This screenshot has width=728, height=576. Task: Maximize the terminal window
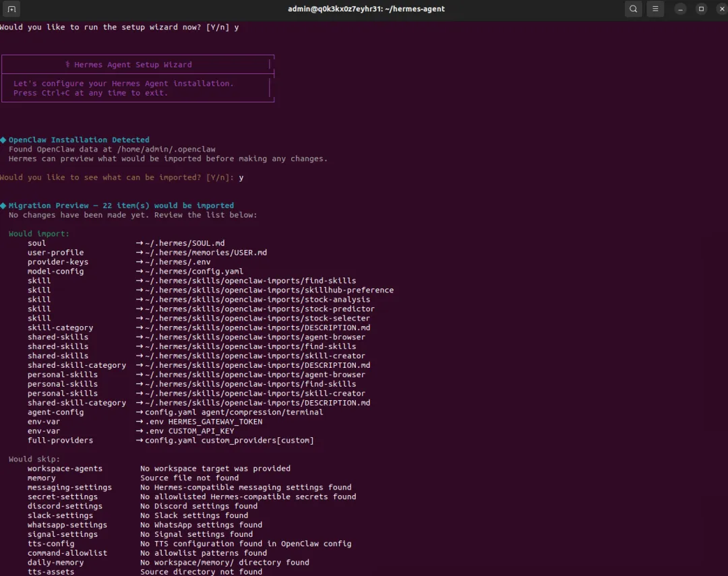pos(701,9)
